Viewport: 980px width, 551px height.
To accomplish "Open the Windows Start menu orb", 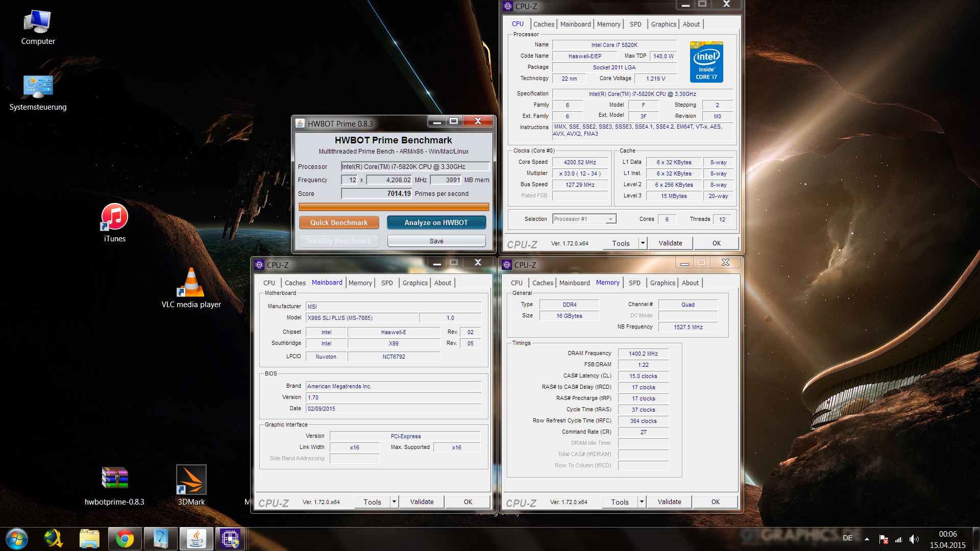I will (17, 539).
